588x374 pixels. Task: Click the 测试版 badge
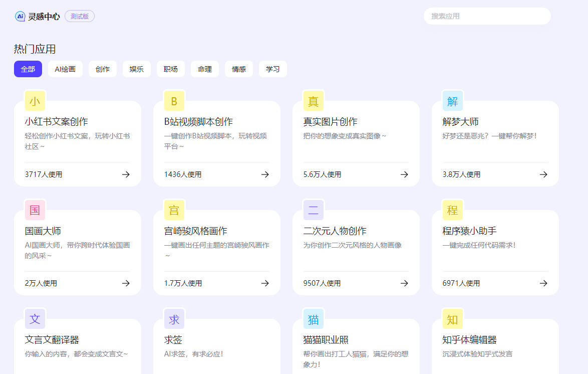tap(80, 16)
